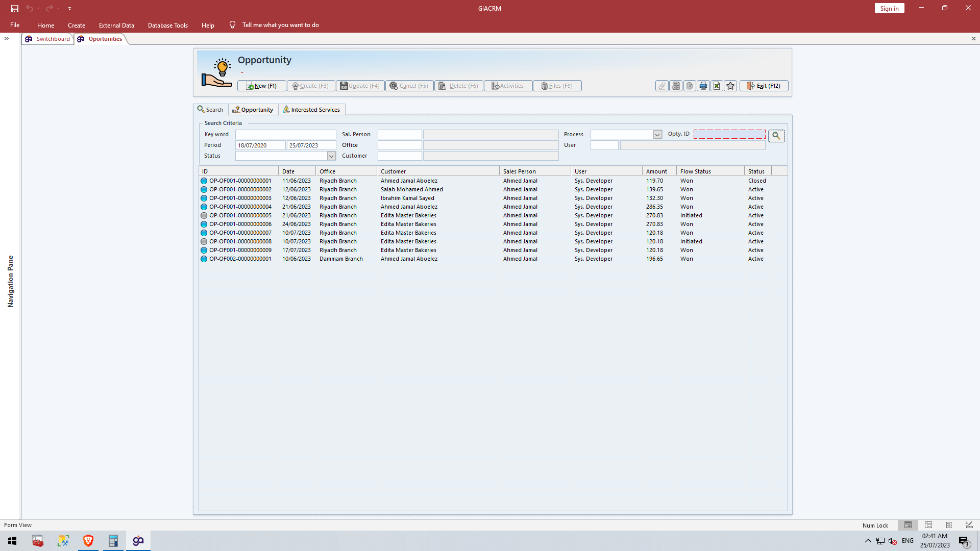Click the copy documents icon
This screenshot has width=980, height=551.
pyautogui.click(x=689, y=86)
